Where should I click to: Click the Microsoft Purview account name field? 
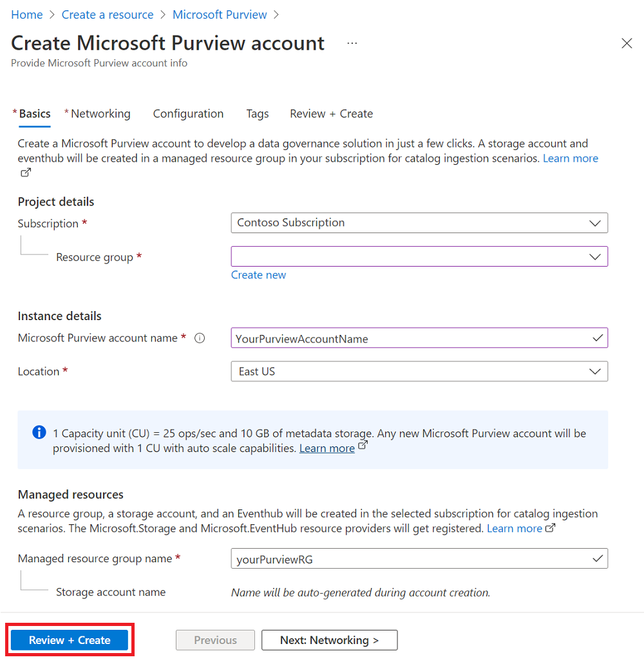[x=419, y=337]
